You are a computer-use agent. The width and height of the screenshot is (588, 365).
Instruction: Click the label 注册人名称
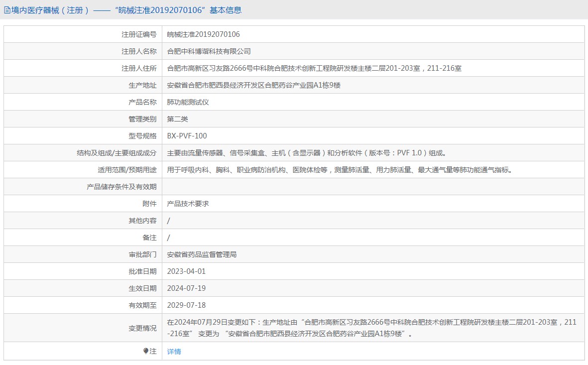click(x=139, y=51)
